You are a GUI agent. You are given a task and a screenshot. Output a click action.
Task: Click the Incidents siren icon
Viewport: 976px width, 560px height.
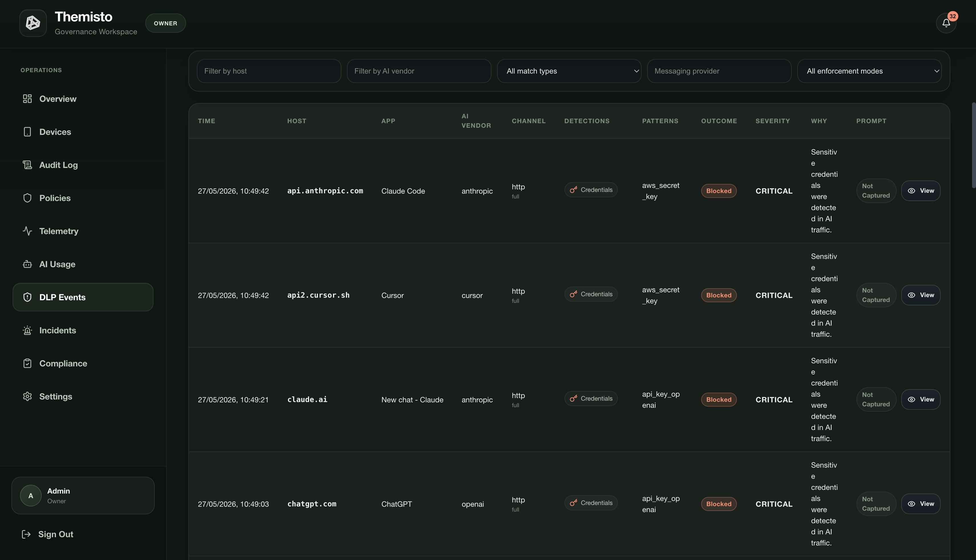(27, 330)
